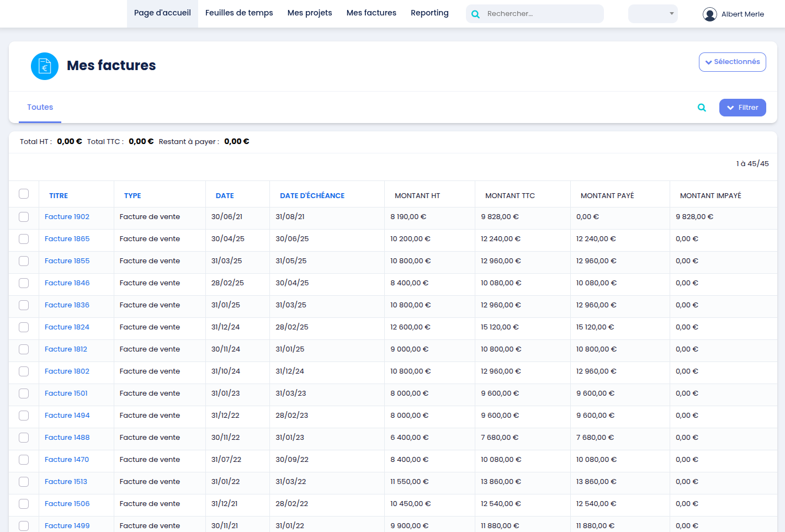Sort the table by TITRE column
Image resolution: width=785 pixels, height=532 pixels.
[59, 196]
